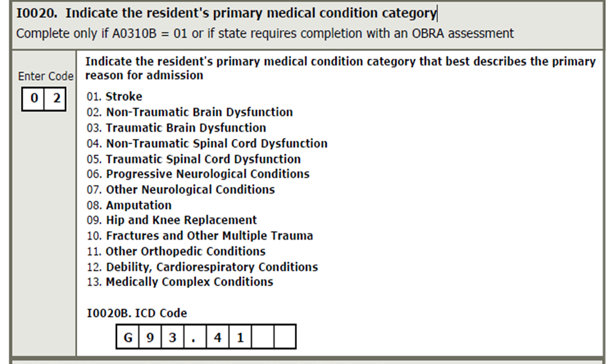Screen dimensions: 613x364
Task: Click the ICD Code cell containing 1
Action: click(x=240, y=336)
